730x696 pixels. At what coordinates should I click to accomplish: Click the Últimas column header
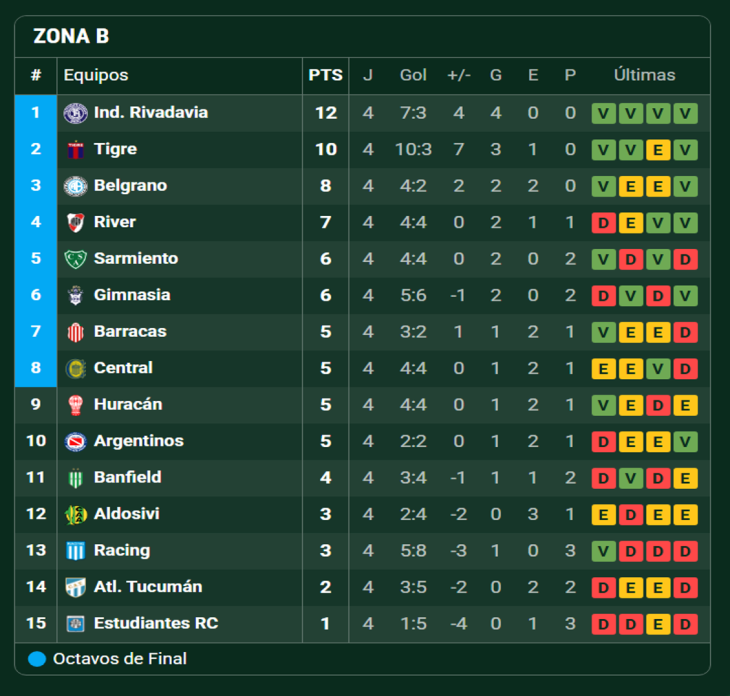coord(644,75)
